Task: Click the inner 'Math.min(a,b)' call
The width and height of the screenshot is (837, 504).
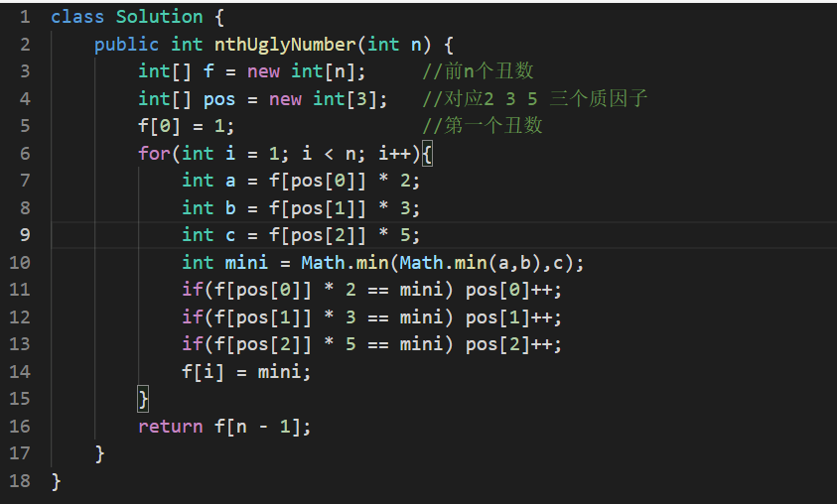Action: pos(471,263)
